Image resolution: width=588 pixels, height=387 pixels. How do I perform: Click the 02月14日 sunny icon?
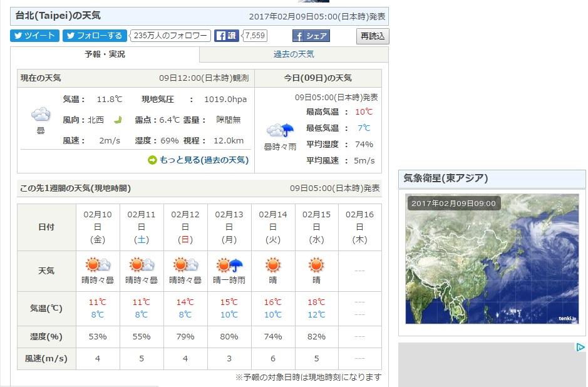click(x=273, y=265)
